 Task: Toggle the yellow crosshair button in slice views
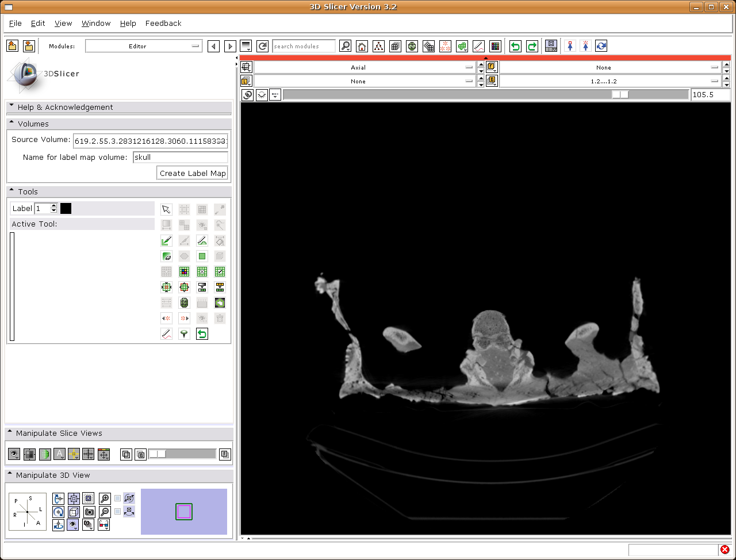point(74,454)
